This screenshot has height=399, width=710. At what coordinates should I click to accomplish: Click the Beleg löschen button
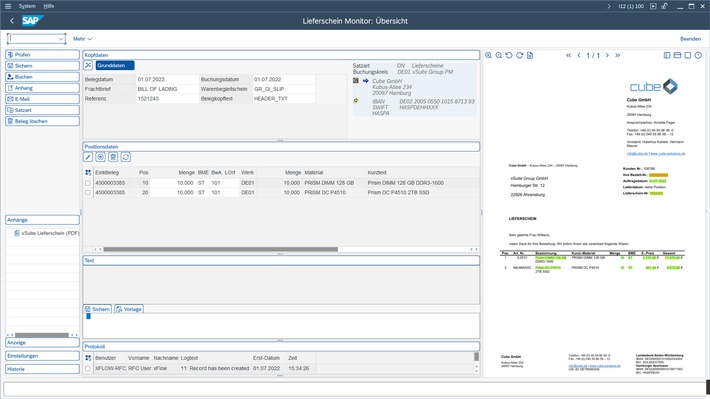pos(43,121)
